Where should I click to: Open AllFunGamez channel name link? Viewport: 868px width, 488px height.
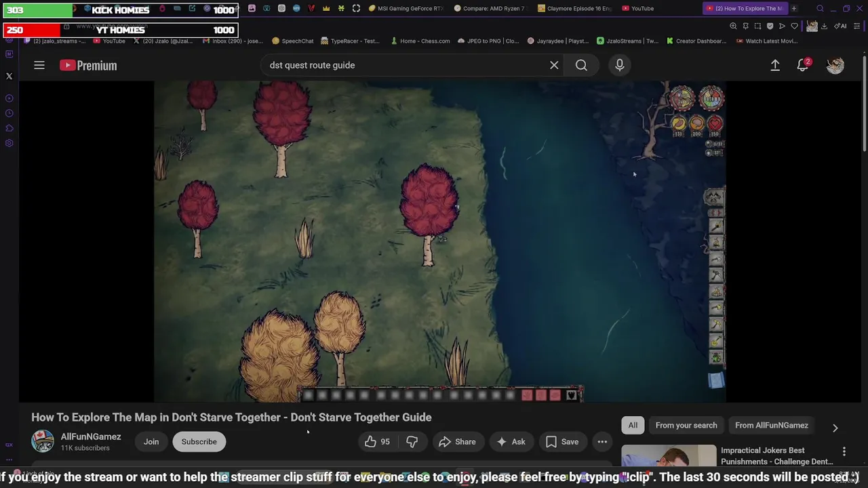tap(91, 436)
